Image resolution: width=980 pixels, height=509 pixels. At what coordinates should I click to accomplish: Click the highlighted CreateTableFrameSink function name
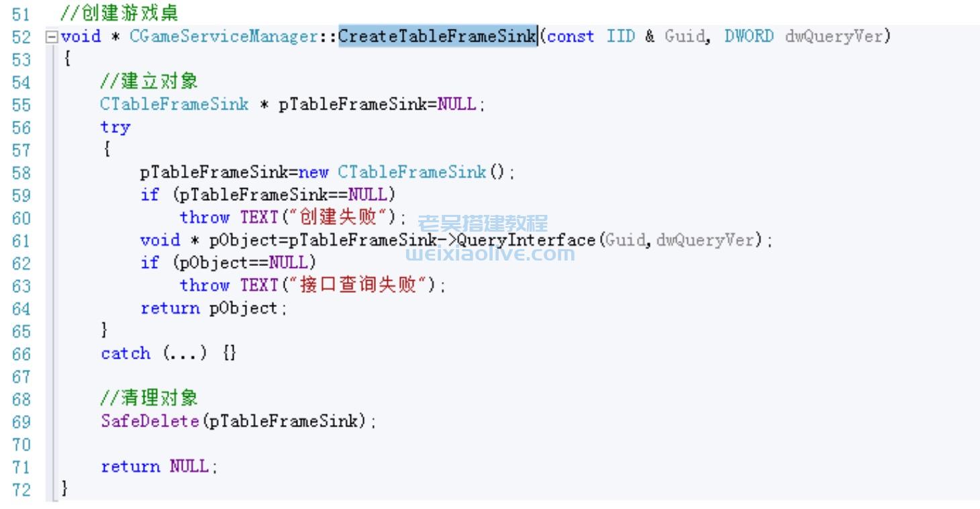pyautogui.click(x=438, y=36)
